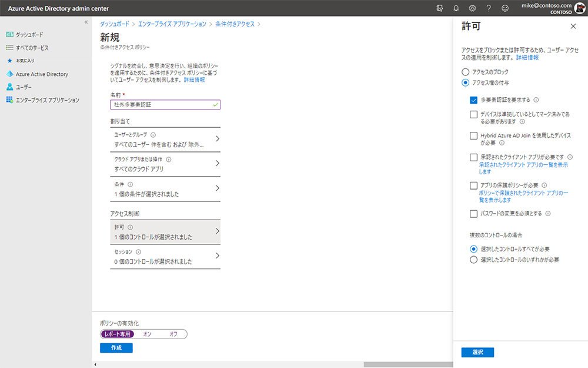Viewport: 588px width, 368px height.
Task: Click the Azure Active Directory sidebar icon
Action: (10, 74)
